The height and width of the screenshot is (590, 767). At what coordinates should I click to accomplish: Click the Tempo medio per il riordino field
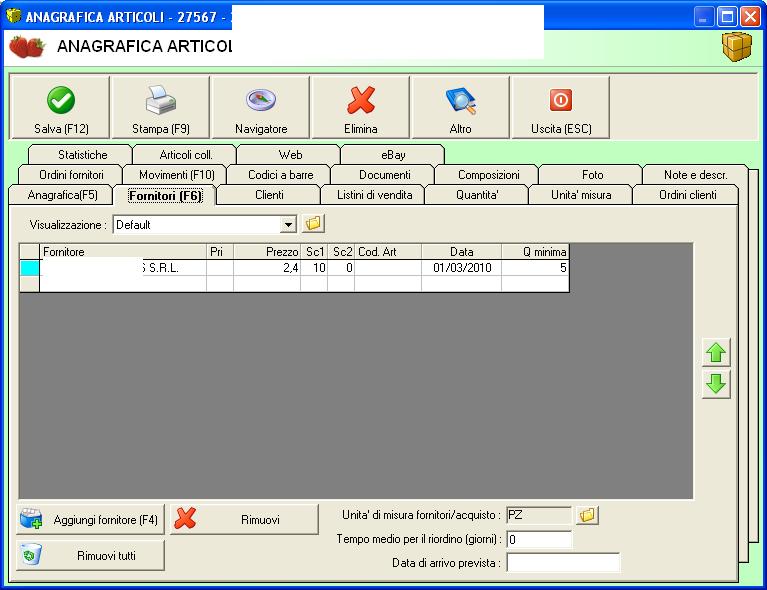[x=539, y=539]
